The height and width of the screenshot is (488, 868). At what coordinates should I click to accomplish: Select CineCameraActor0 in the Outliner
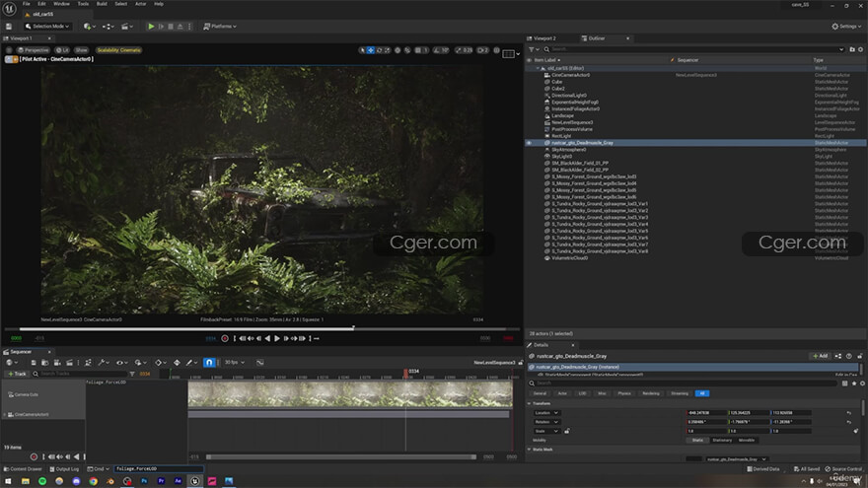tap(570, 75)
